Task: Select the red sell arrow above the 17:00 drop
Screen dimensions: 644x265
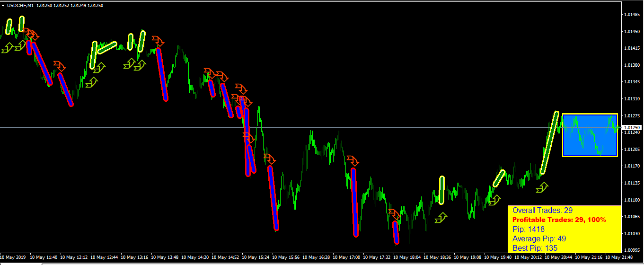Action: [x=353, y=160]
